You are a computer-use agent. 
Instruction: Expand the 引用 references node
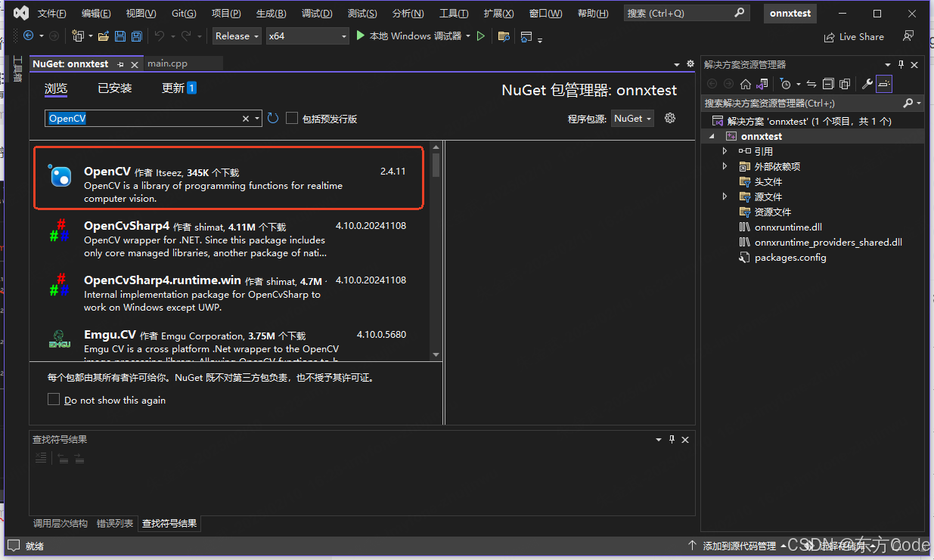725,151
